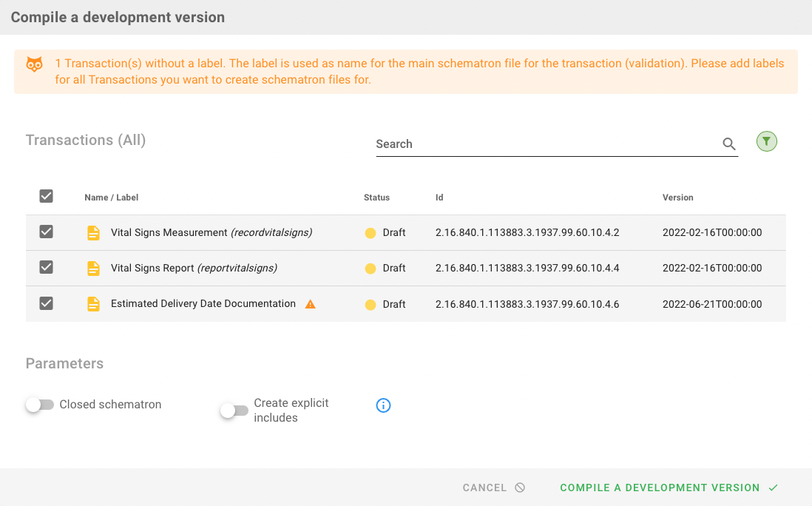
Task: Deselect Estimated Delivery Date Documentation checkbox
Action: click(46, 303)
